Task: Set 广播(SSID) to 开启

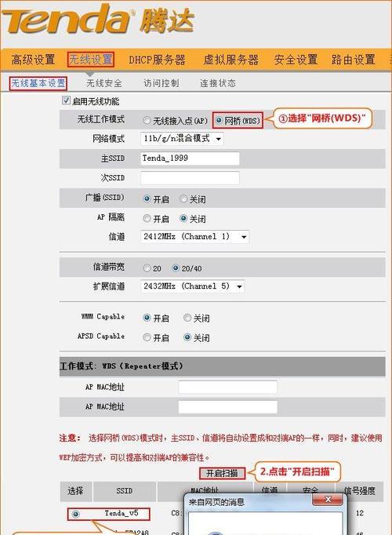Action: point(147,198)
